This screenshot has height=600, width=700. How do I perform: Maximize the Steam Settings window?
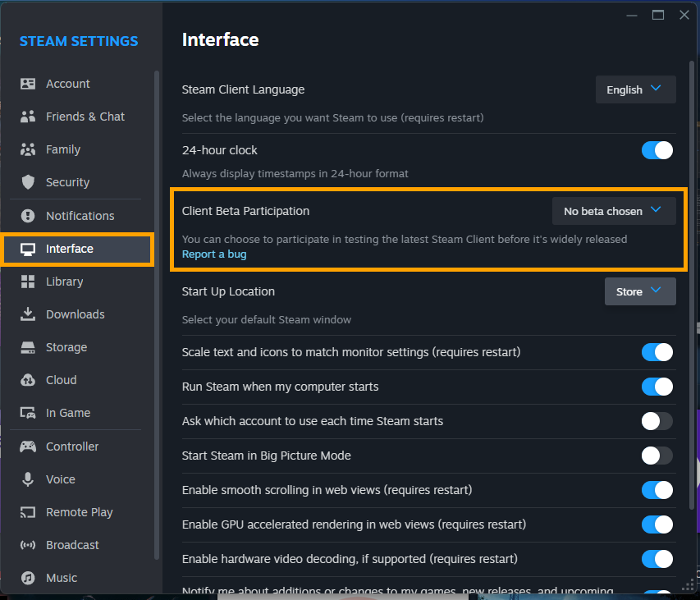click(658, 15)
